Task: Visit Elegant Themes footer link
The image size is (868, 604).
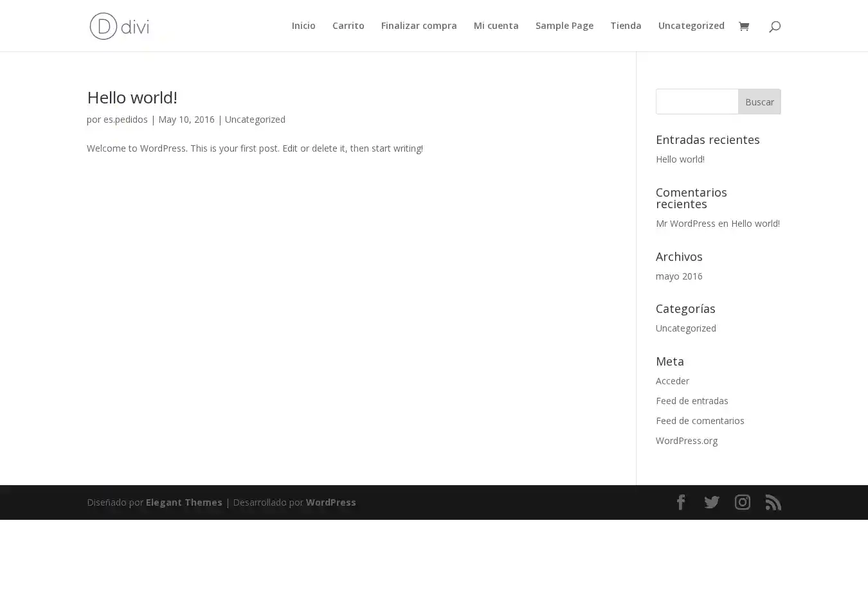Action: (184, 502)
